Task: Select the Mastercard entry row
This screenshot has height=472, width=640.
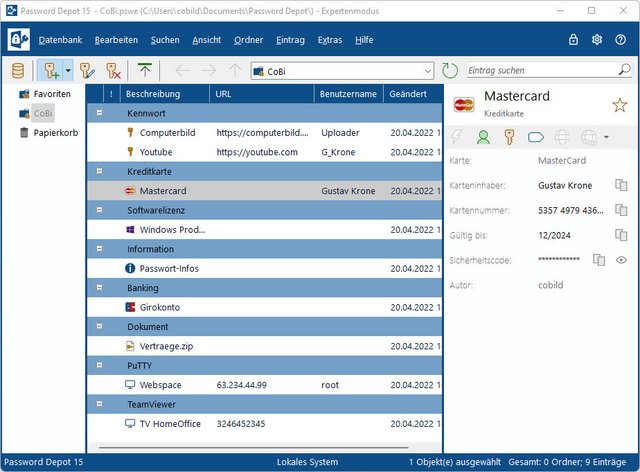Action: coord(264,191)
